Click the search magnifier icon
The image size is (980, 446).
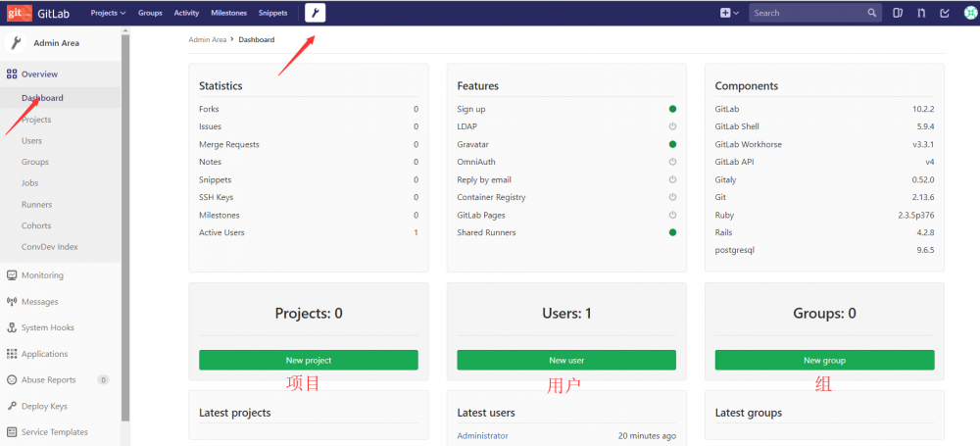[872, 13]
